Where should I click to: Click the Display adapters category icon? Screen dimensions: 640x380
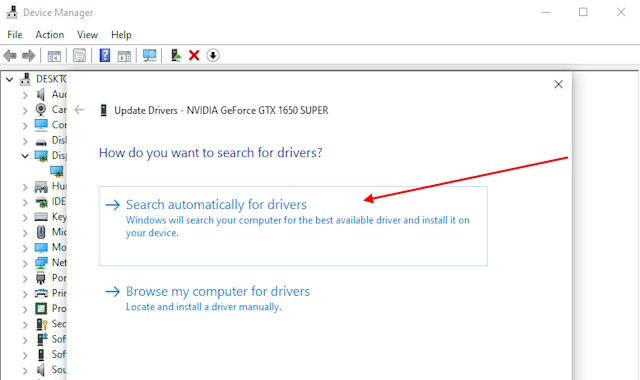pyautogui.click(x=41, y=156)
